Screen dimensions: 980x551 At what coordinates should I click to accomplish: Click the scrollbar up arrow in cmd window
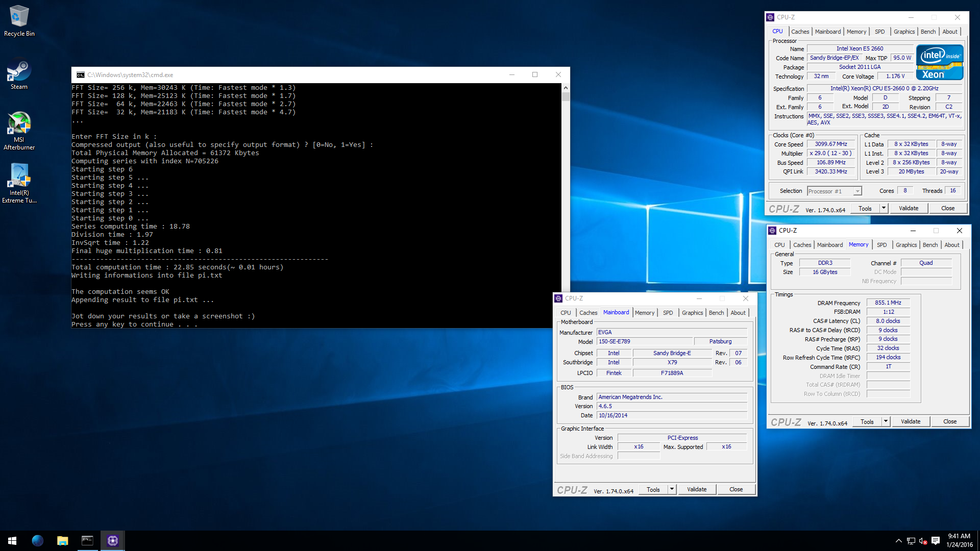[566, 88]
